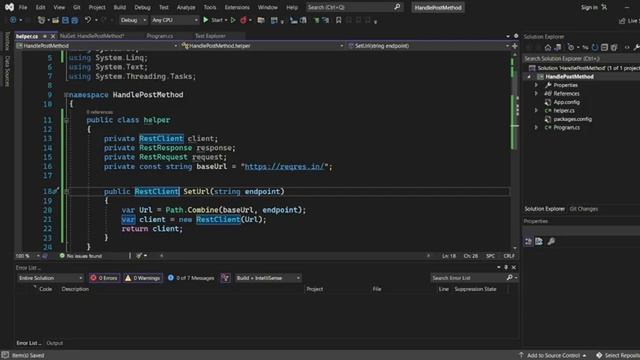Click Categorized view icon in Properties panel
This screenshot has height=360, width=640.
529,241
